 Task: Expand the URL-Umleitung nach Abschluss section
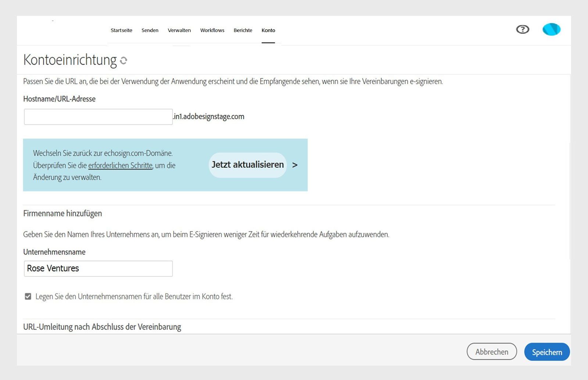tap(102, 327)
